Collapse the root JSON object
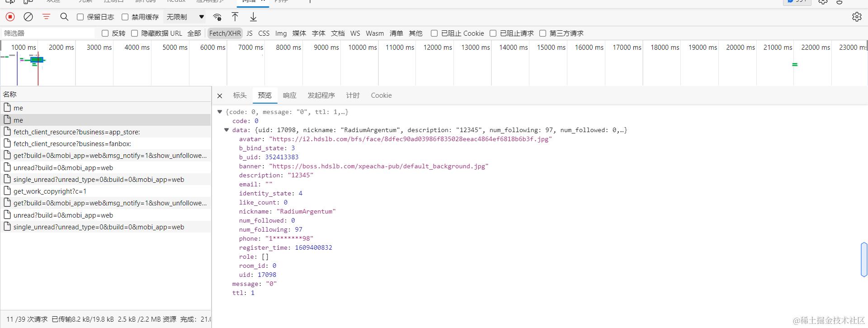Viewport: 868px width, 328px height. click(220, 112)
